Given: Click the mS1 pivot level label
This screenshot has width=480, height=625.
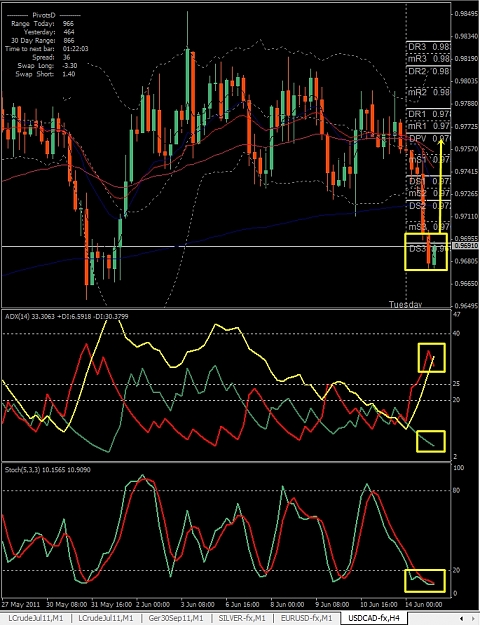Looking at the screenshot, I should tap(417, 160).
